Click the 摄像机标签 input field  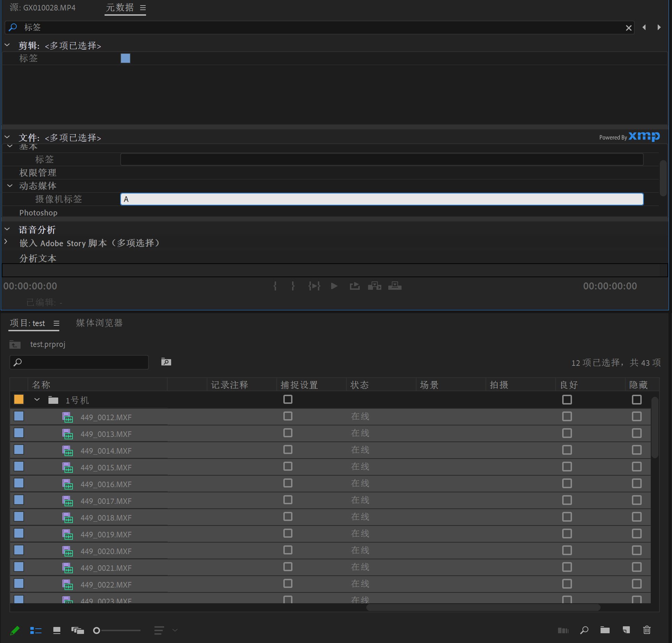pos(382,199)
